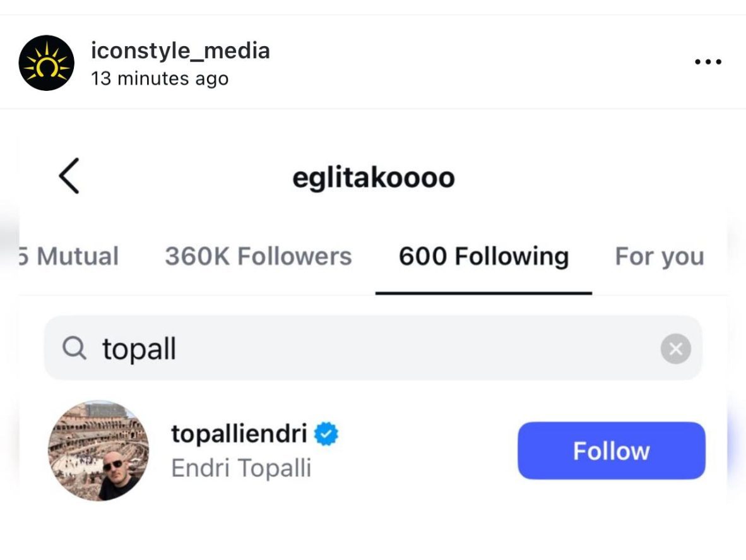The height and width of the screenshot is (560, 746).
Task: Click the Endri Topalli display name
Action: pyautogui.click(x=241, y=468)
